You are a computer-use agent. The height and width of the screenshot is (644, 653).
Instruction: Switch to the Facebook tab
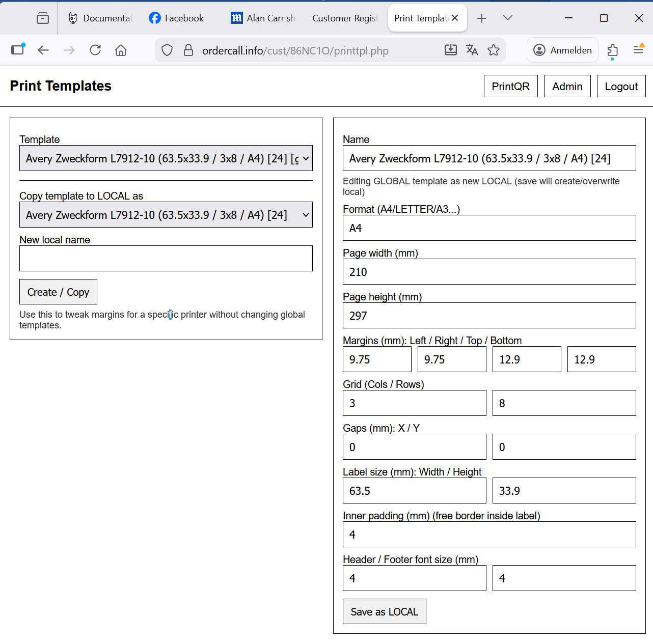[177, 18]
